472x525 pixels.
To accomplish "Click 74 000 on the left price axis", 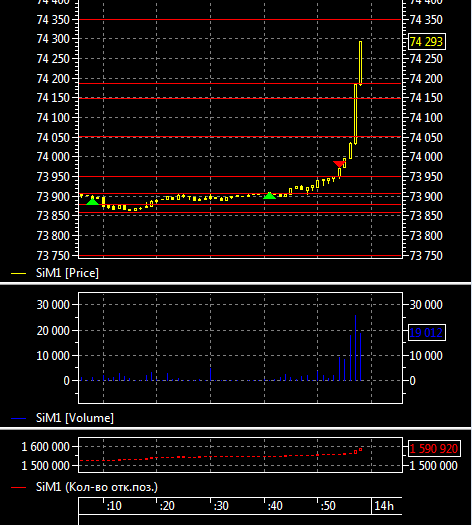I will click(x=53, y=157).
